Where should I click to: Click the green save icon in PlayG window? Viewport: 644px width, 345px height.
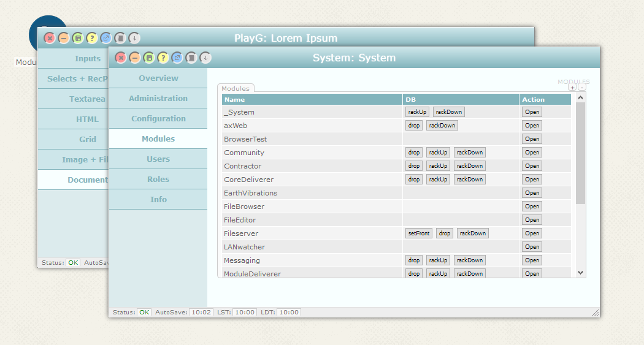pos(78,38)
